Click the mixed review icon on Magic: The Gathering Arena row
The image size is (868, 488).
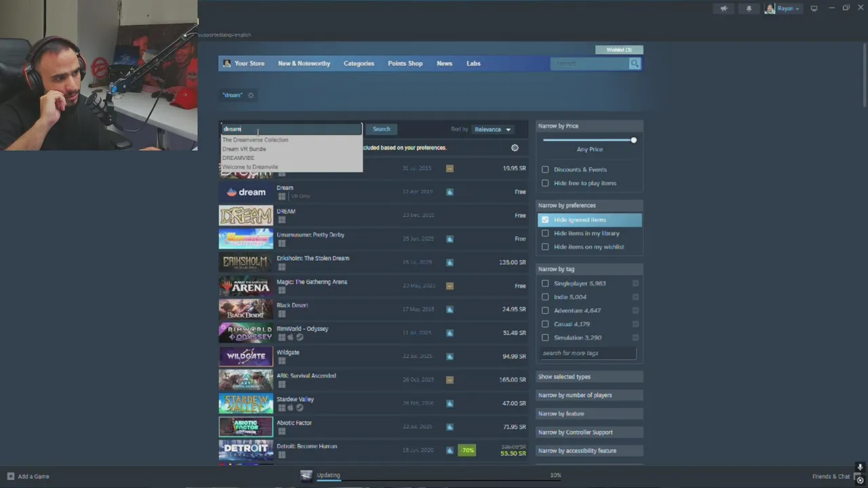point(450,285)
